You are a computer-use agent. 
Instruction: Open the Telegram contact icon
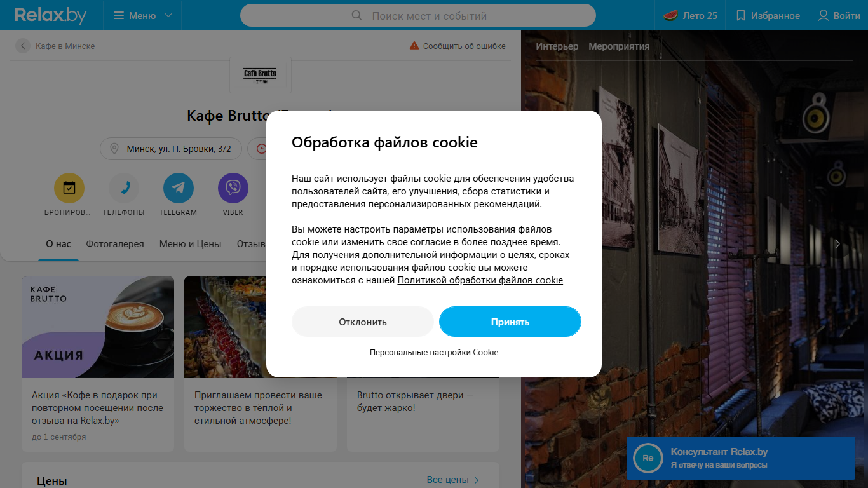(x=179, y=187)
